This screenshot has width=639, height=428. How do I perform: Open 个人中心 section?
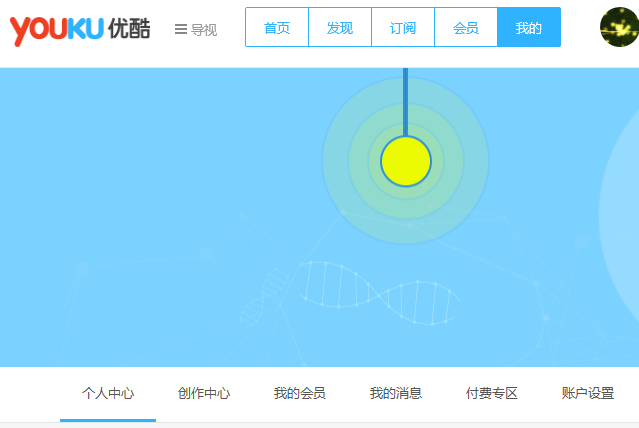[x=108, y=394]
